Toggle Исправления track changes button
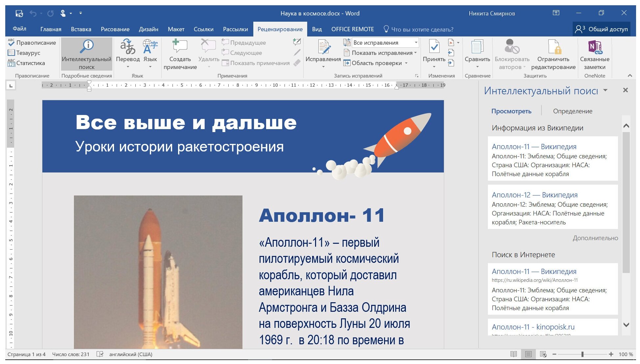Screen dimensions: 640x364 (x=323, y=47)
